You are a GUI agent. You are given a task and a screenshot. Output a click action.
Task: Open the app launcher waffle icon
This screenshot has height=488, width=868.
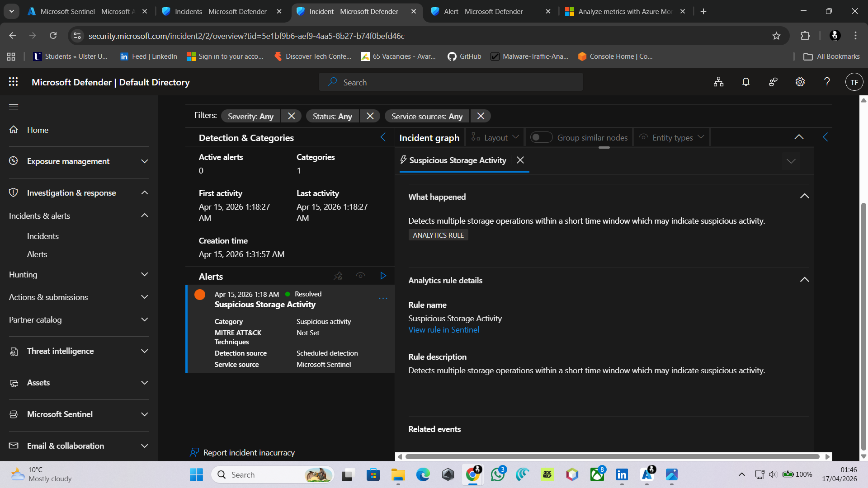14,82
